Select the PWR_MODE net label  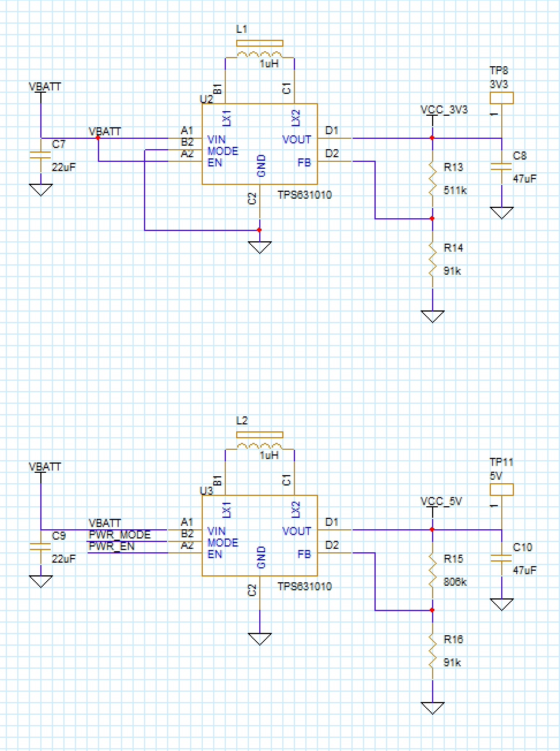click(x=119, y=534)
